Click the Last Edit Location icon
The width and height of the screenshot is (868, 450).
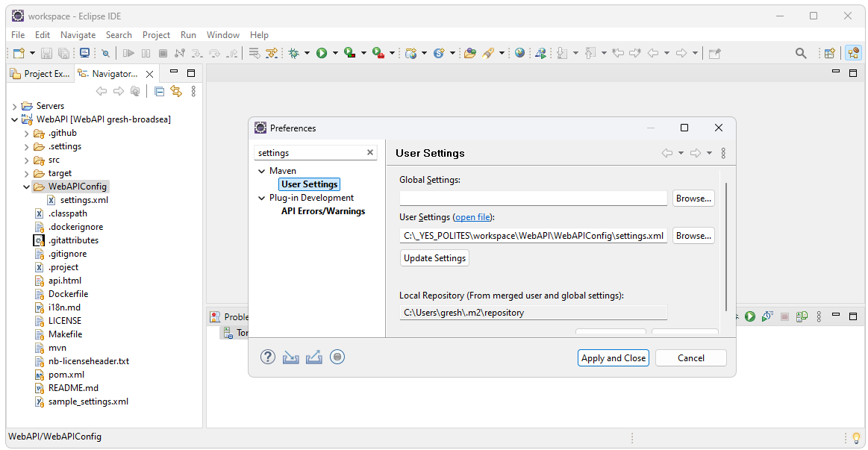tap(618, 53)
